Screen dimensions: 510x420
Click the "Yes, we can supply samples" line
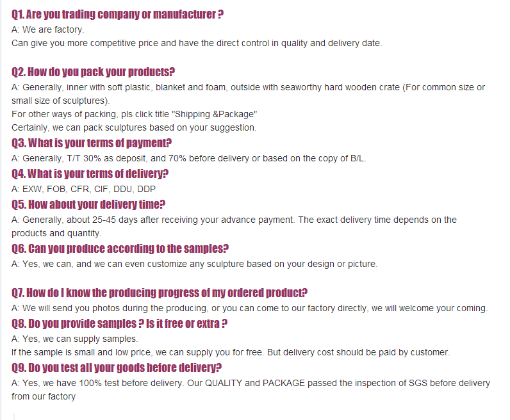click(75, 339)
